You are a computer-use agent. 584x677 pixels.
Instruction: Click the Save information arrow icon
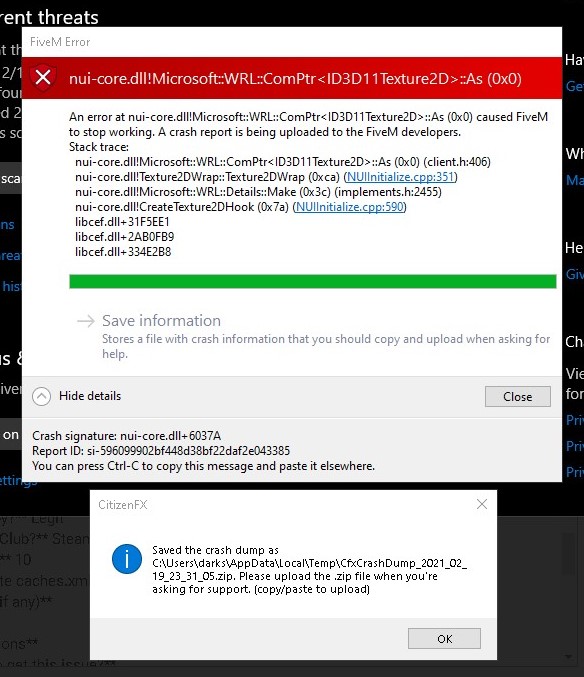(x=85, y=321)
